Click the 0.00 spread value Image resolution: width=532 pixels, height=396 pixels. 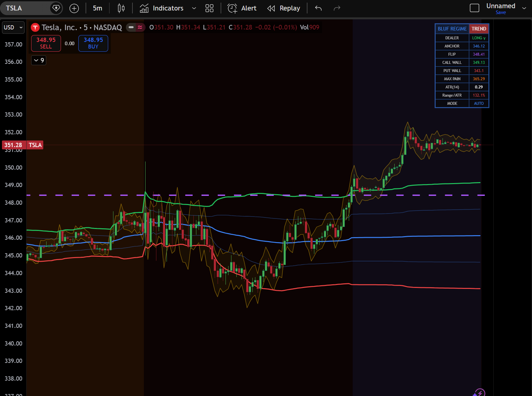(69, 44)
